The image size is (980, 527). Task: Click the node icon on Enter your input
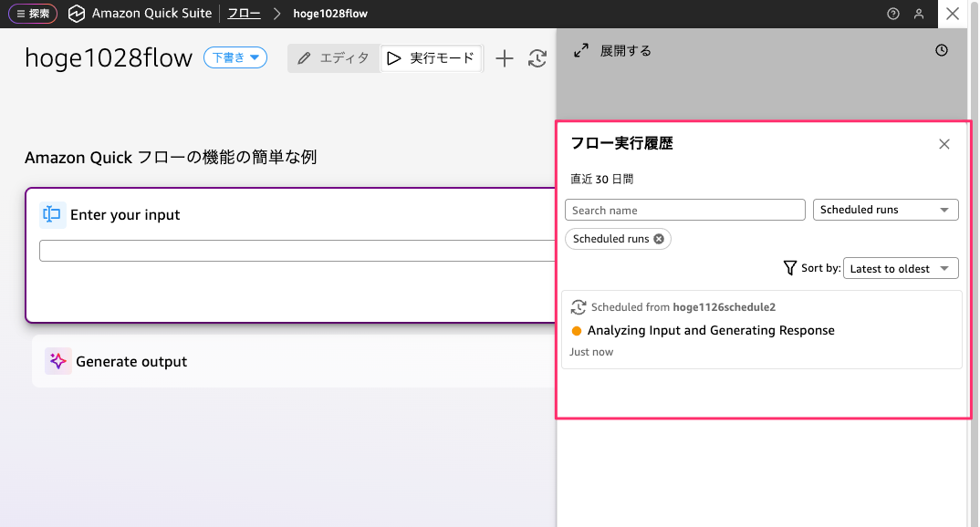[x=52, y=214]
